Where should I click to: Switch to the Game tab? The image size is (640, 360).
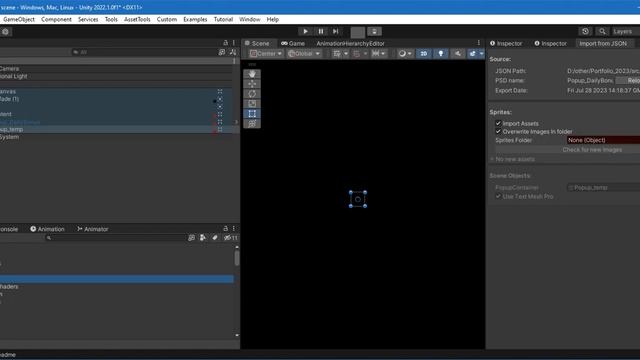coord(293,43)
